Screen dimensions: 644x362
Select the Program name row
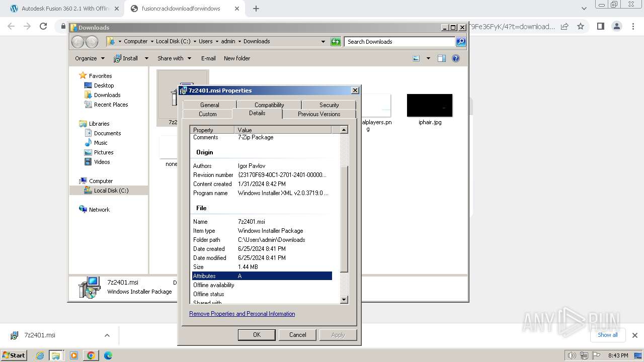pos(262,193)
